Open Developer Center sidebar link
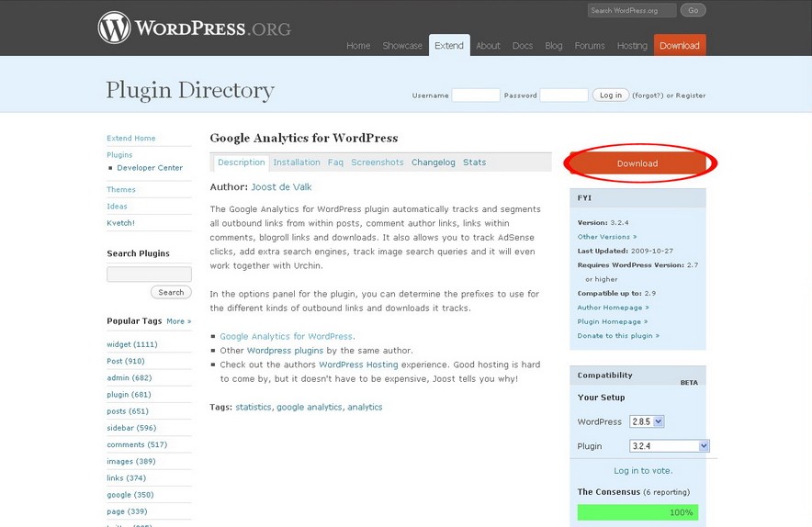 pos(150,168)
